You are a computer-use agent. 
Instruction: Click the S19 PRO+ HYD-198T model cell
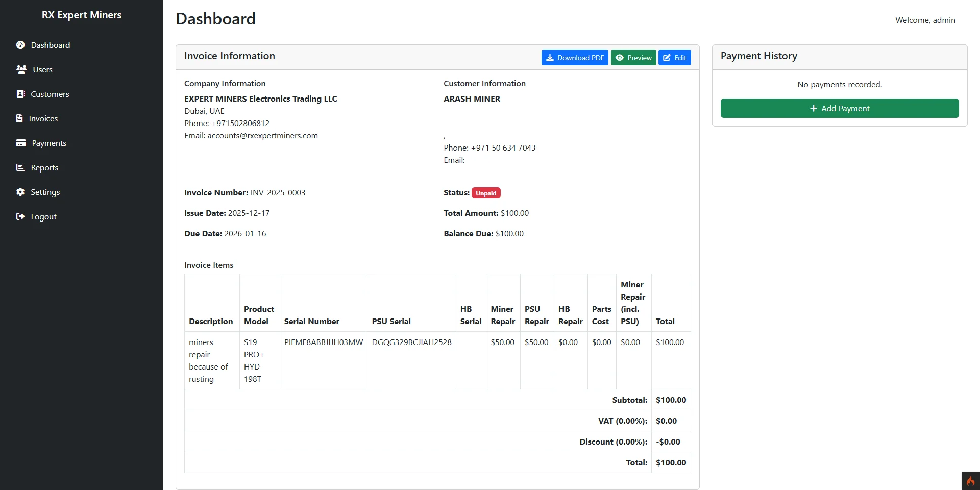click(260, 360)
